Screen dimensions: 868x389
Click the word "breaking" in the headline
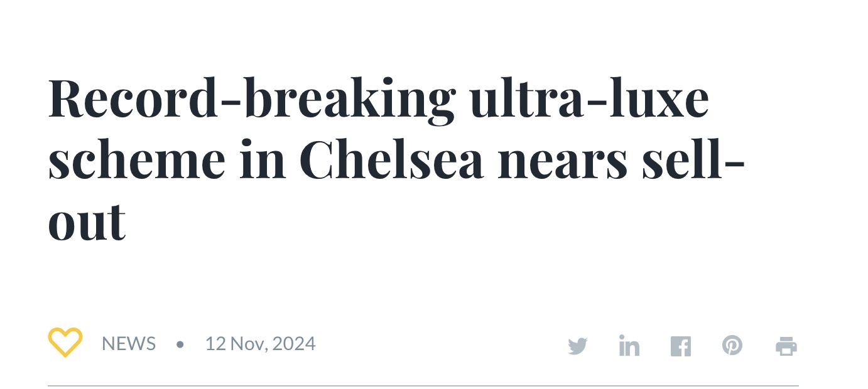tap(345, 99)
